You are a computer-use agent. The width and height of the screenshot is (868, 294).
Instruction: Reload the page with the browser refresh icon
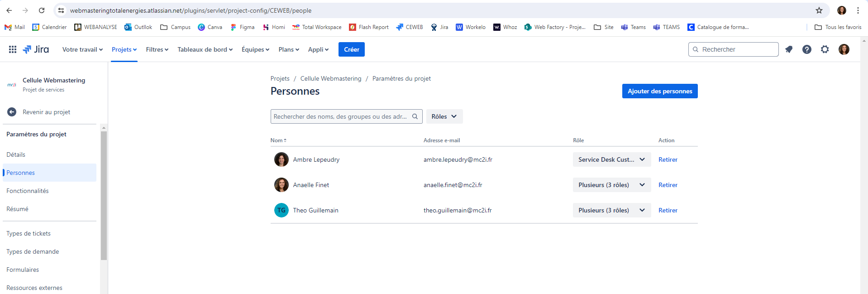click(x=42, y=10)
